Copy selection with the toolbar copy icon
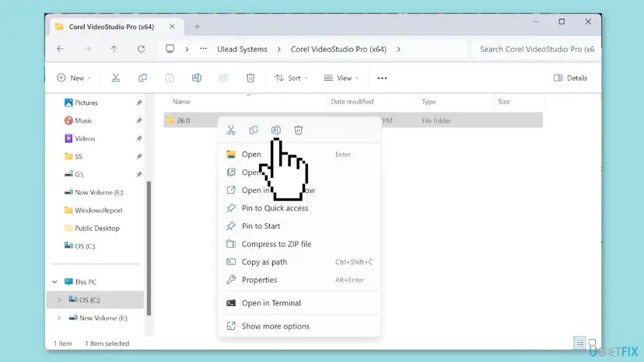 tap(142, 78)
